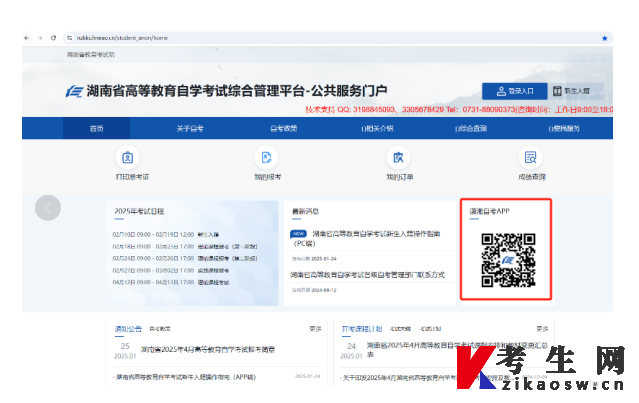Reload the page with the refresh icon

click(53, 38)
